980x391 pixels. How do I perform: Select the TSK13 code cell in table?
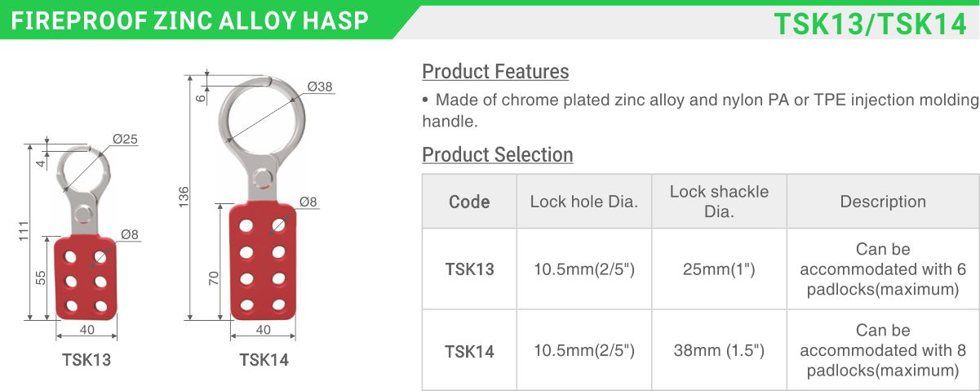(x=469, y=269)
